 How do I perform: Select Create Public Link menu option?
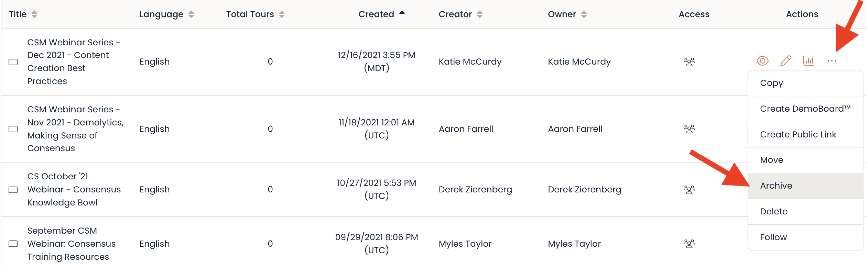click(798, 134)
